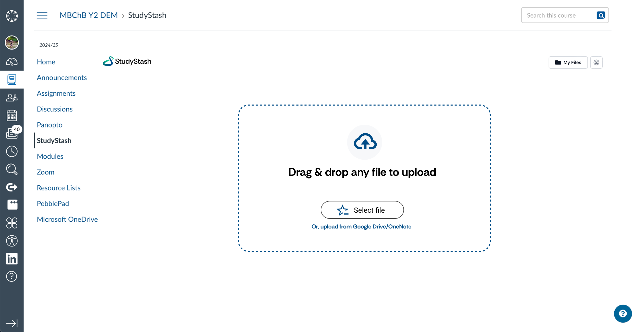The height and width of the screenshot is (332, 644).
Task: Click the Select file button
Action: 362,210
